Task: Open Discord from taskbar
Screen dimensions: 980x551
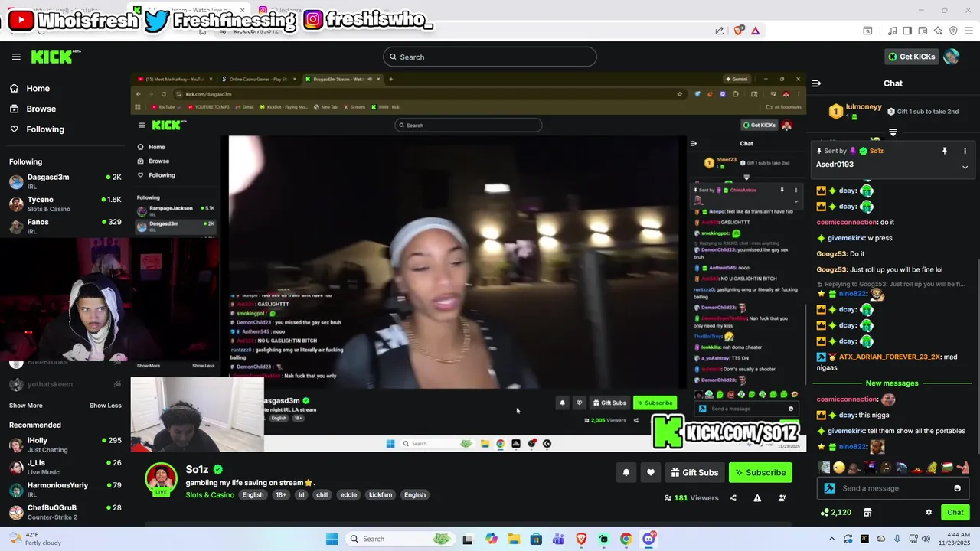Action: [x=649, y=539]
